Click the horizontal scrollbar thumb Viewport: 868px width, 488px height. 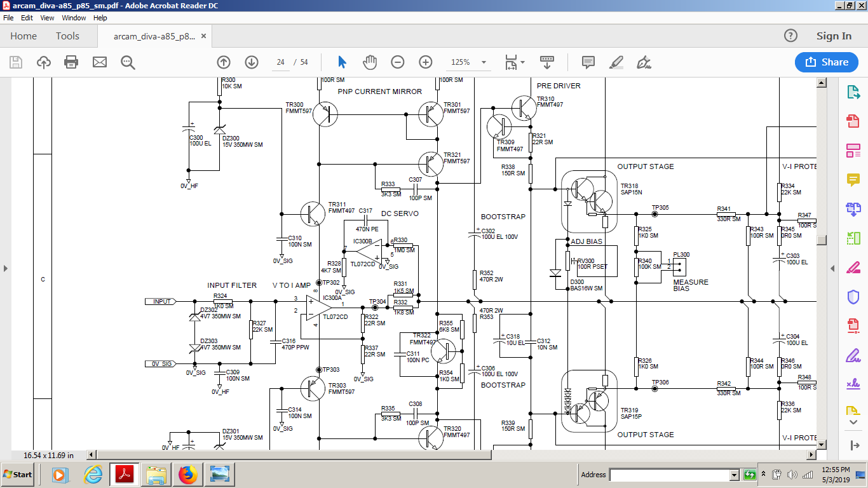tap(294, 455)
